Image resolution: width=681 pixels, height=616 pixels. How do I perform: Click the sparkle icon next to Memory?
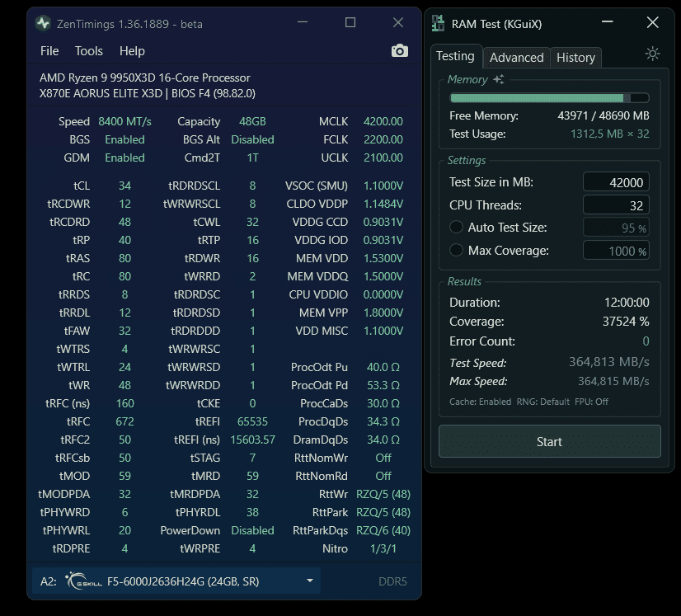pos(499,79)
